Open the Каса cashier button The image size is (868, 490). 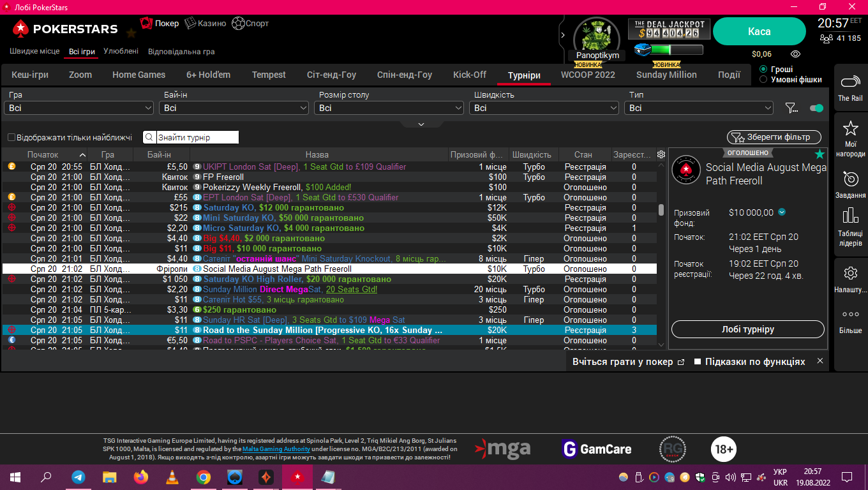click(759, 31)
